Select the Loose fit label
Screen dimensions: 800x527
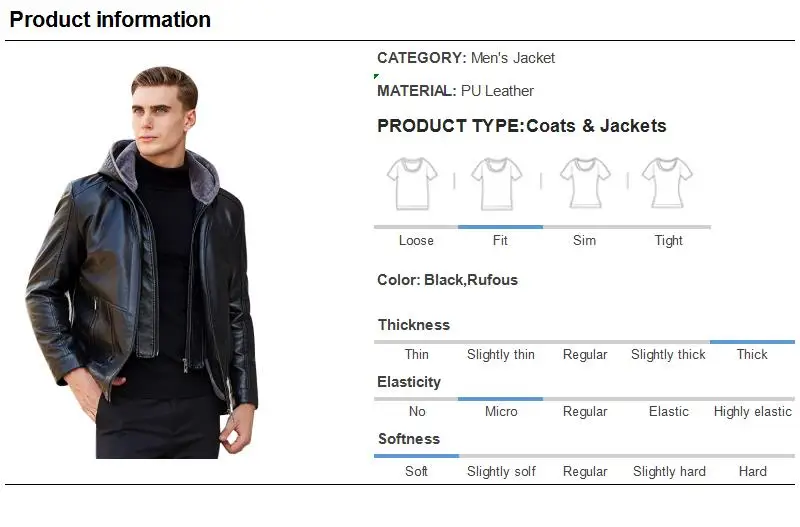416,240
